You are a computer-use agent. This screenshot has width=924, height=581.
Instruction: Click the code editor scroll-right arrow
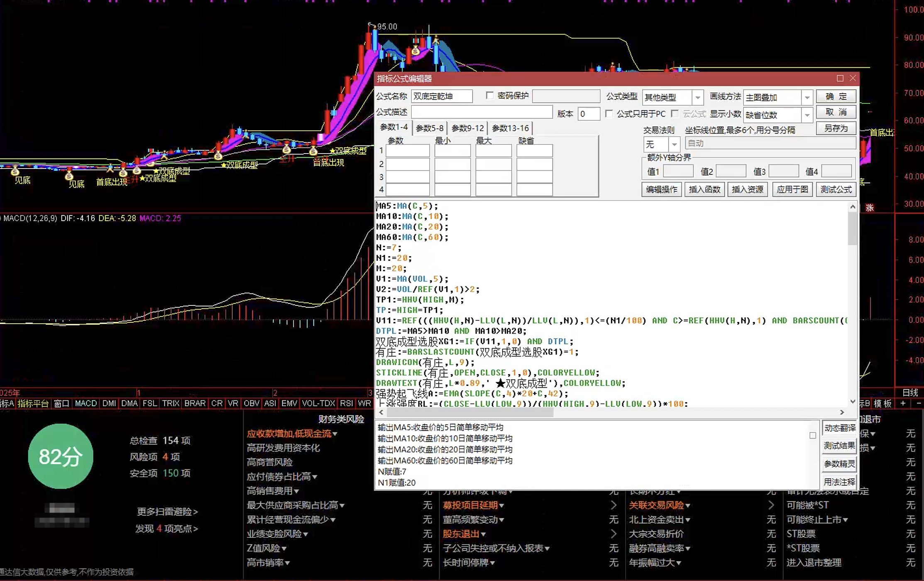pos(842,412)
